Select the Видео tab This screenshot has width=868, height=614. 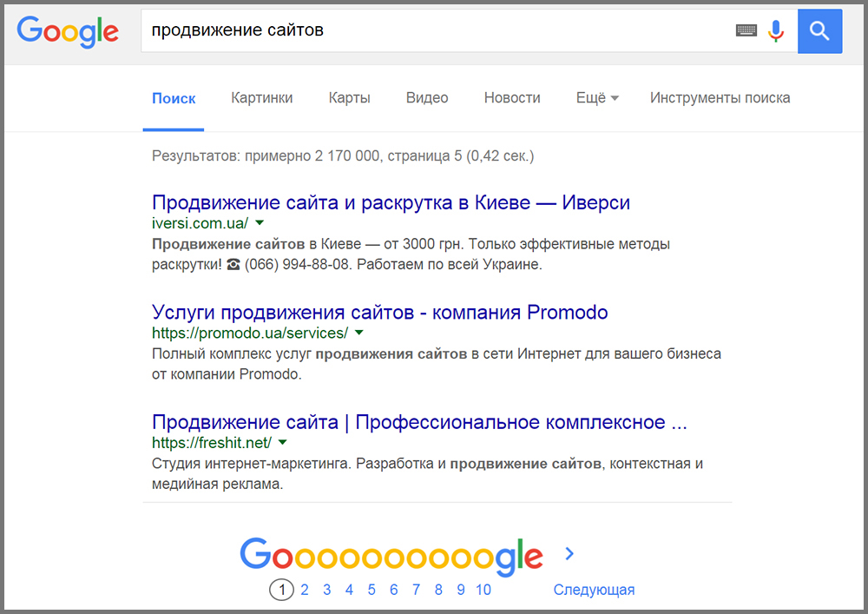click(427, 98)
